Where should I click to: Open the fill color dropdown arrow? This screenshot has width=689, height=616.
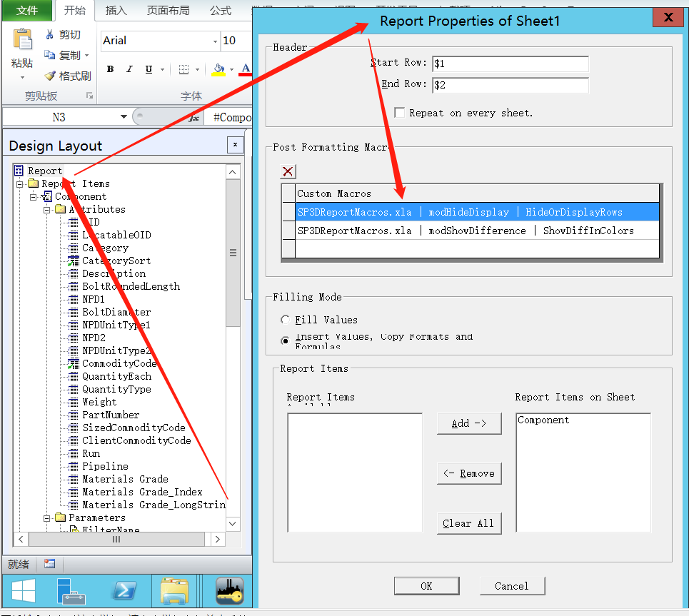click(231, 69)
